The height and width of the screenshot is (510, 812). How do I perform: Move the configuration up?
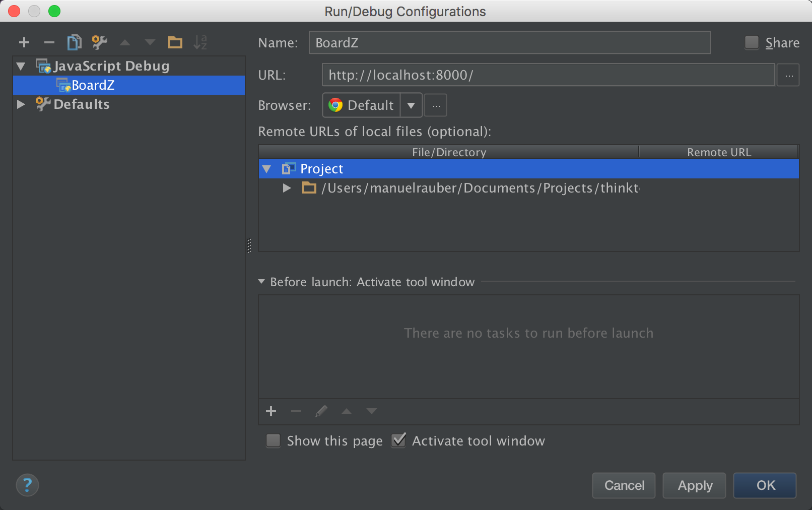[124, 42]
